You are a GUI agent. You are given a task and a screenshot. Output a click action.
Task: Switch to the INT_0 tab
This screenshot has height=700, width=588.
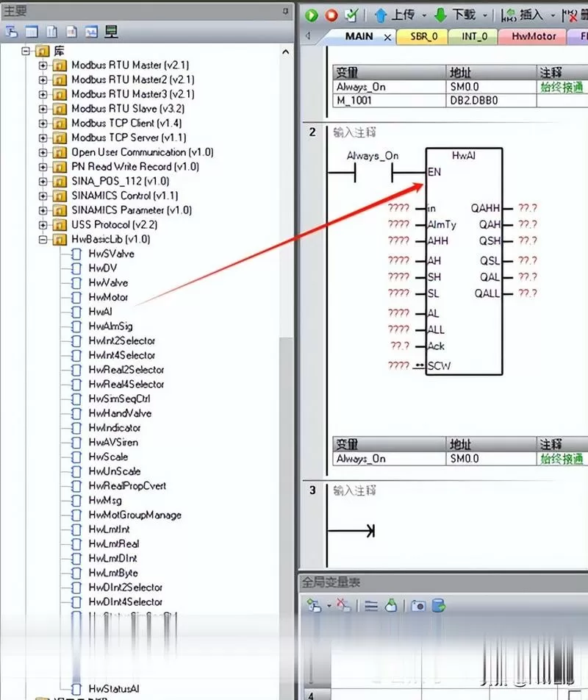click(474, 37)
